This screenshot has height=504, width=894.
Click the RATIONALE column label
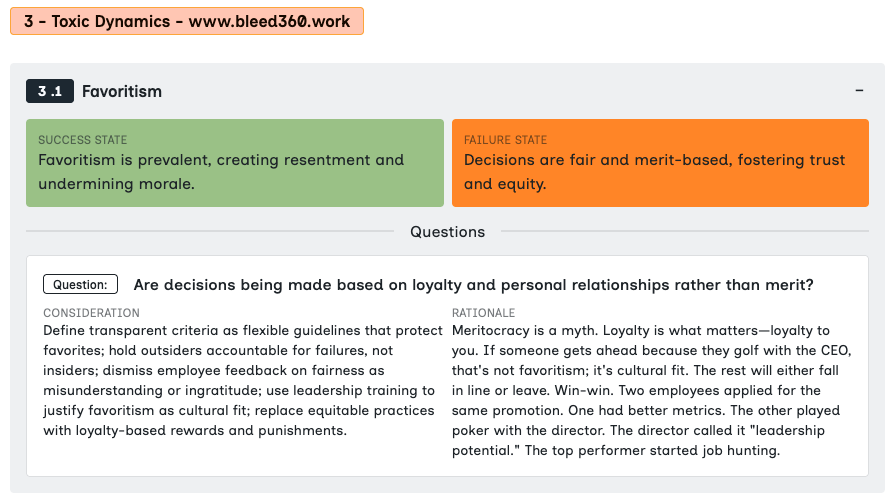click(483, 313)
